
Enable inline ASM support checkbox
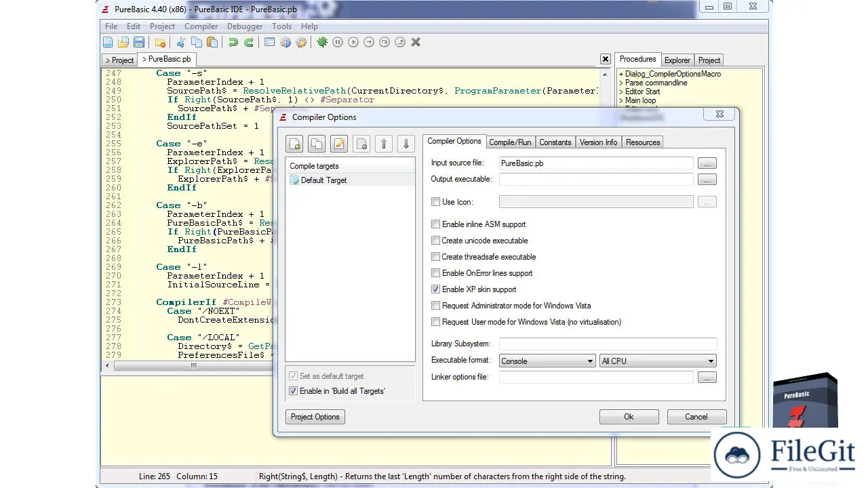pos(436,224)
